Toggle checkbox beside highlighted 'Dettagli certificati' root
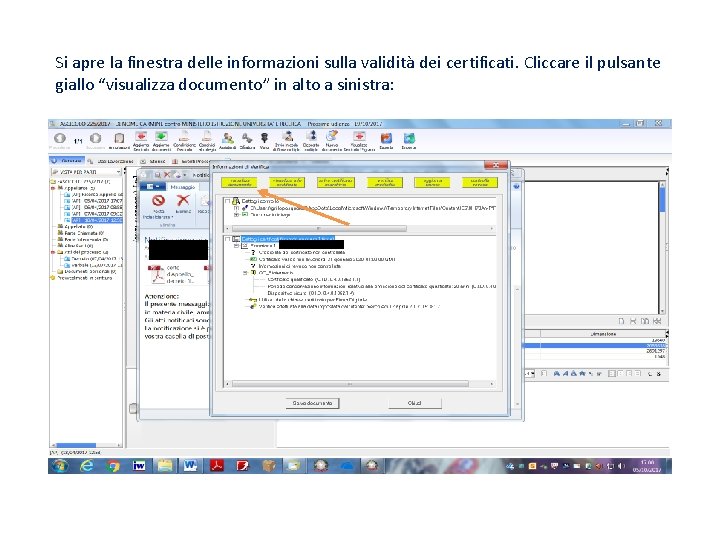 pyautogui.click(x=227, y=239)
